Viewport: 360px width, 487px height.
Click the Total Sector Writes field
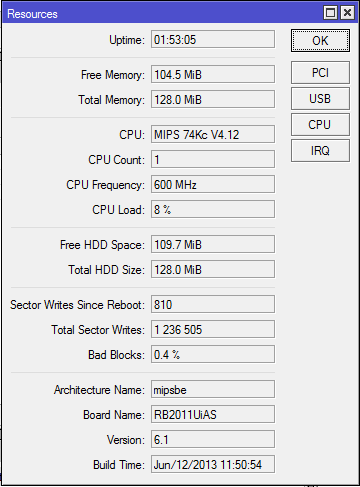coord(213,329)
